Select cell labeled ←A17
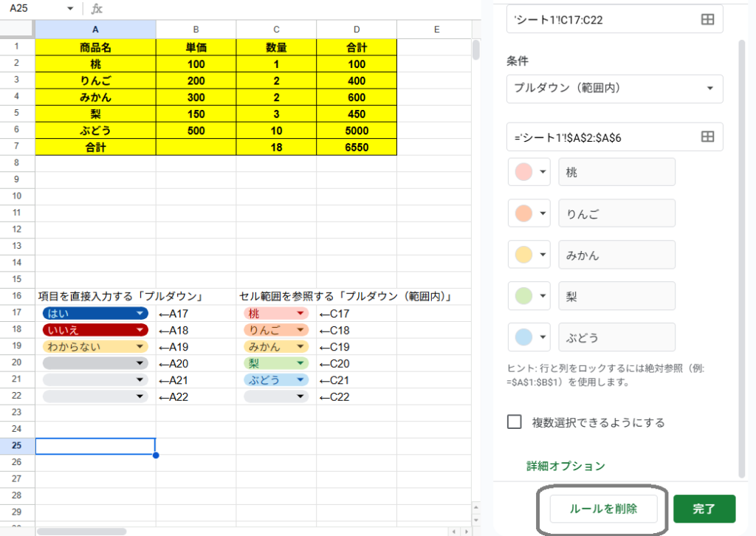 tap(196, 314)
